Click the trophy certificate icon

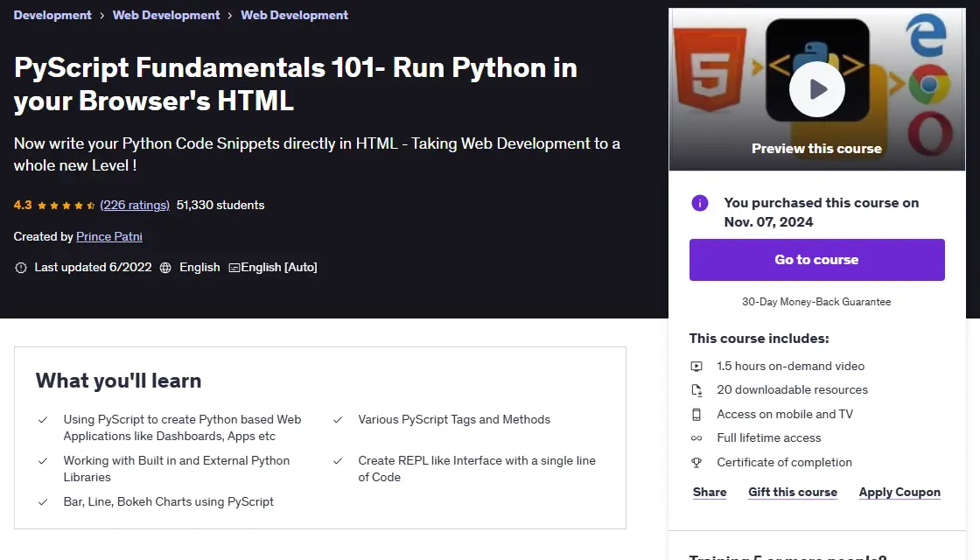pyautogui.click(x=696, y=463)
